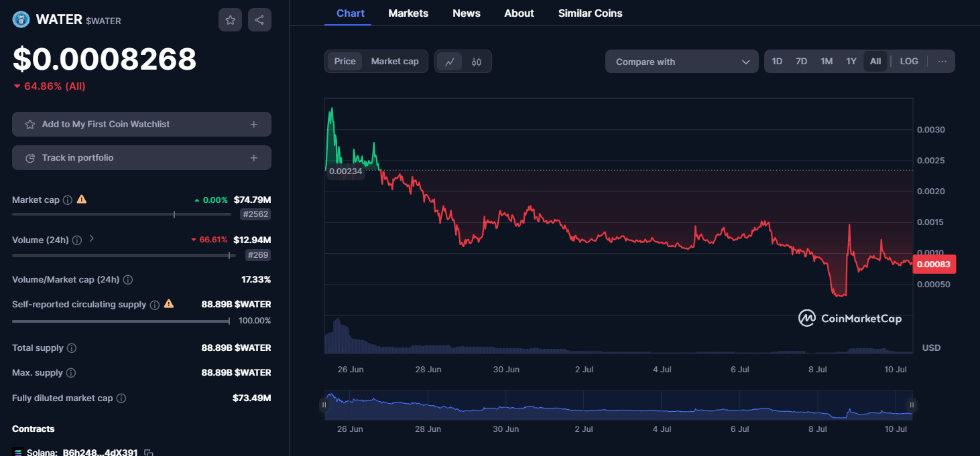Image resolution: width=980 pixels, height=456 pixels.
Task: Go to the News tab
Action: (x=467, y=13)
